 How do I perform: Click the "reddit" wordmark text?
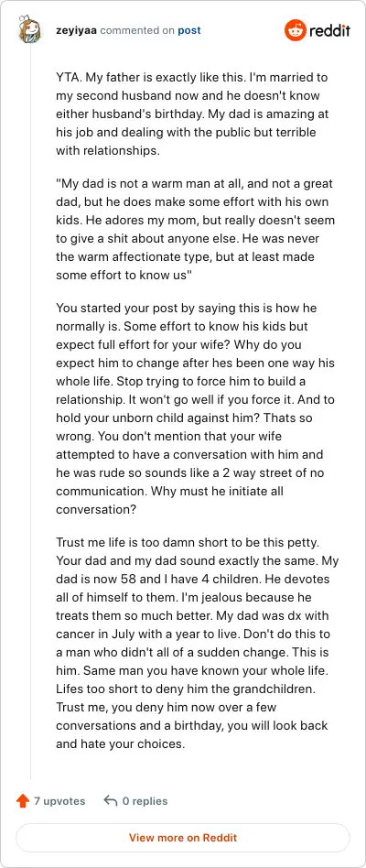point(329,30)
